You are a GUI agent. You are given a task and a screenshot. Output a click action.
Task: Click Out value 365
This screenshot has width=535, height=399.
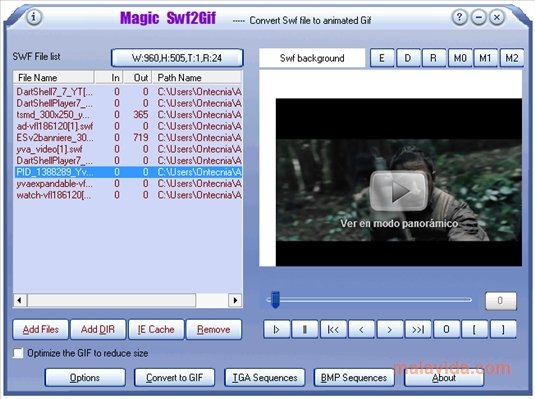pos(141,114)
